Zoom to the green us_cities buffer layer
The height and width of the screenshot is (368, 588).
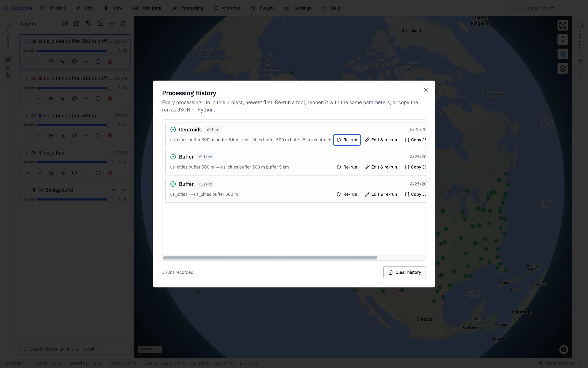click(x=51, y=62)
